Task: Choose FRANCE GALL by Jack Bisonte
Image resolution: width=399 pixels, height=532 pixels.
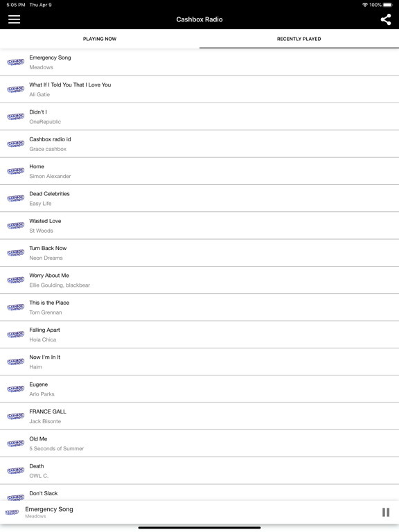Action: 199,416
